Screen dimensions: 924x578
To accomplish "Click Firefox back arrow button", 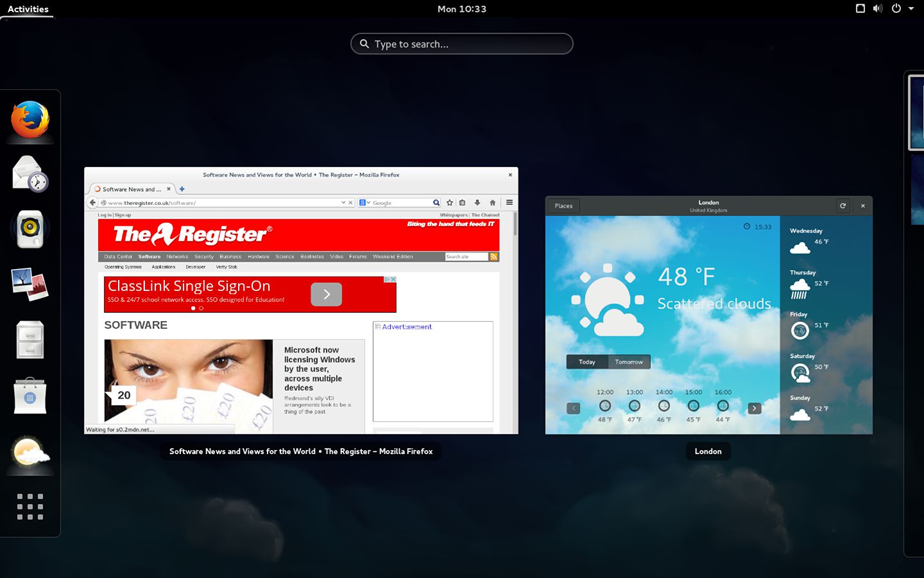I will 92,202.
